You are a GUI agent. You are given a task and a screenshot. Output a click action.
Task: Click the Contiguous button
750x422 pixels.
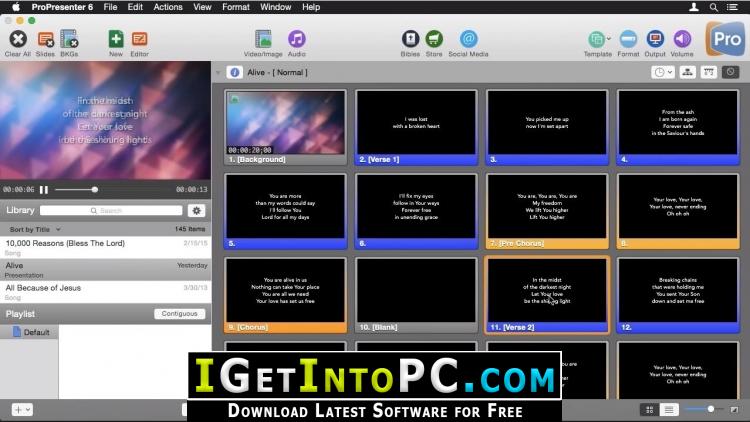click(x=179, y=314)
